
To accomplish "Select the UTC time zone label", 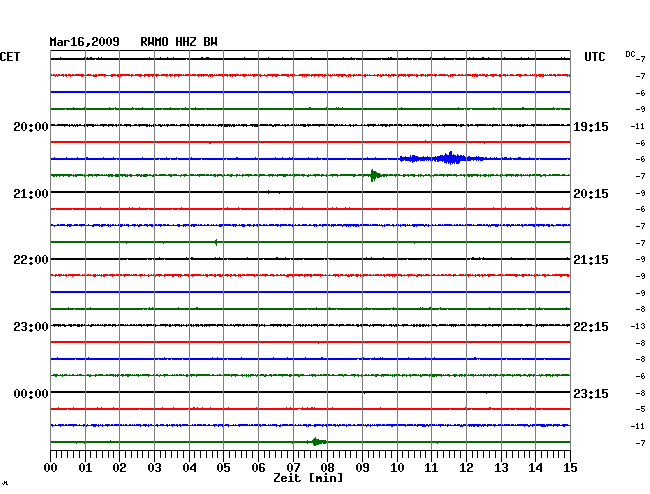I will pyautogui.click(x=594, y=57).
